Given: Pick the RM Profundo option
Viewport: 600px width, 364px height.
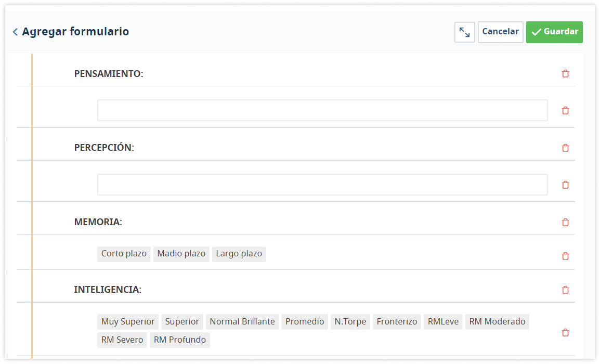Looking at the screenshot, I should (180, 340).
